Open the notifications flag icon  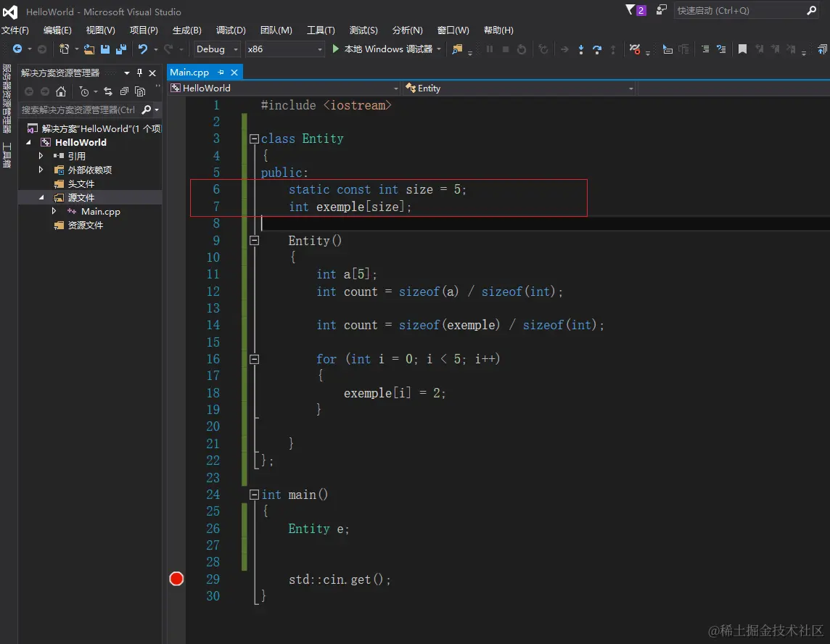click(x=630, y=10)
